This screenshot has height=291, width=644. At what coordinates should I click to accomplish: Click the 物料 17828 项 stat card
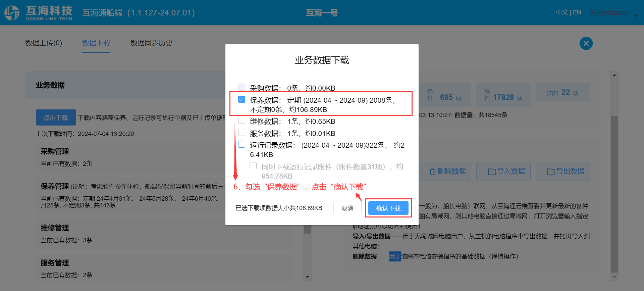coord(503,95)
